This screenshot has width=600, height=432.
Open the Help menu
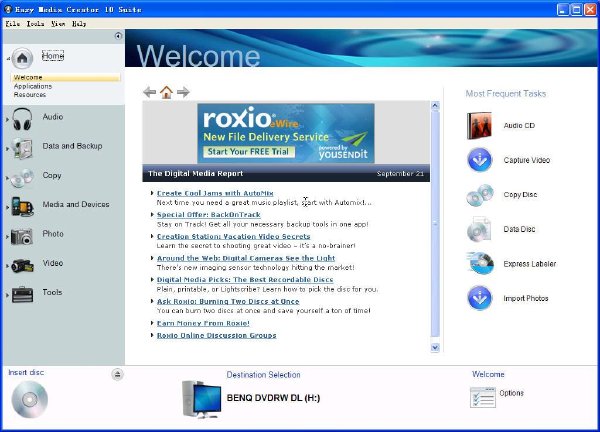(79, 24)
